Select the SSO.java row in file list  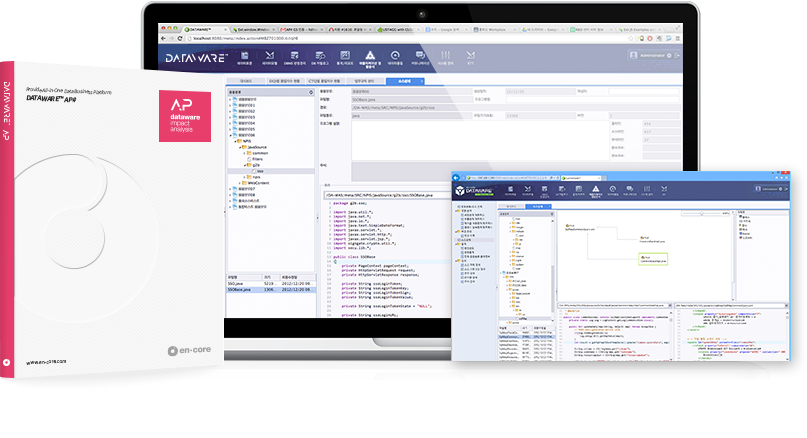pyautogui.click(x=271, y=284)
